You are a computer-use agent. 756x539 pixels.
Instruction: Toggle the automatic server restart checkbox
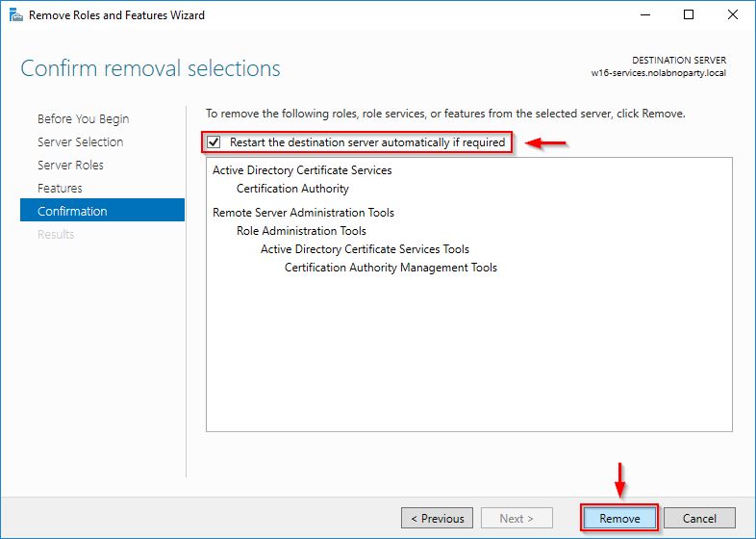214,142
